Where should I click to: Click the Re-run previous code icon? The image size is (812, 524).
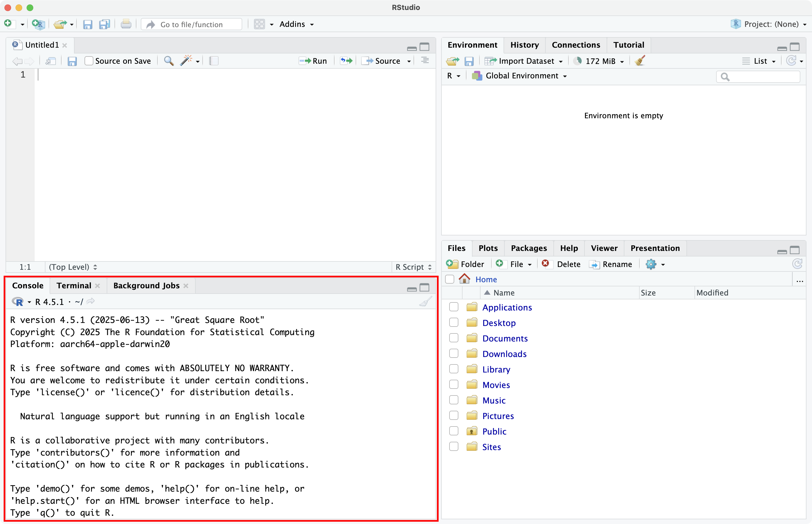point(346,61)
